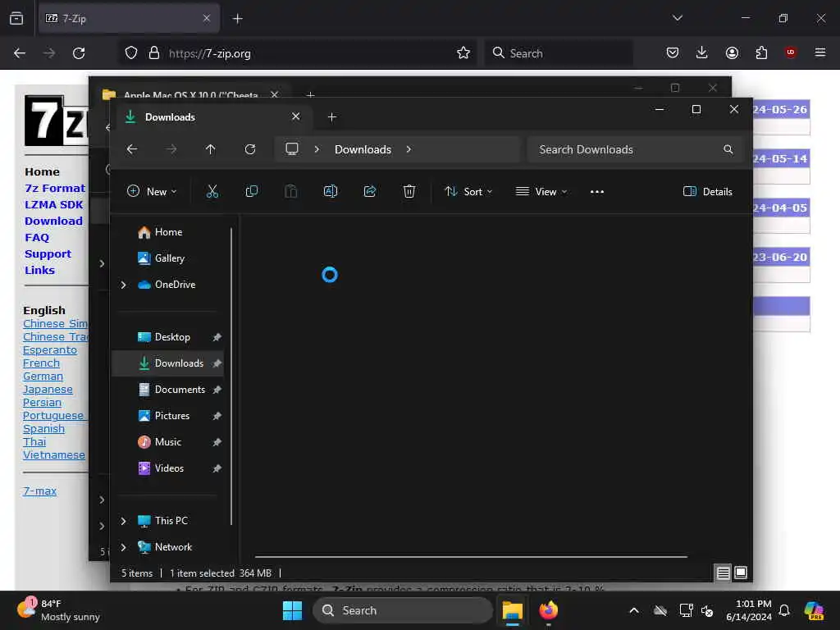Click the 7z Format link
Screen dimensions: 840x630
pos(55,188)
